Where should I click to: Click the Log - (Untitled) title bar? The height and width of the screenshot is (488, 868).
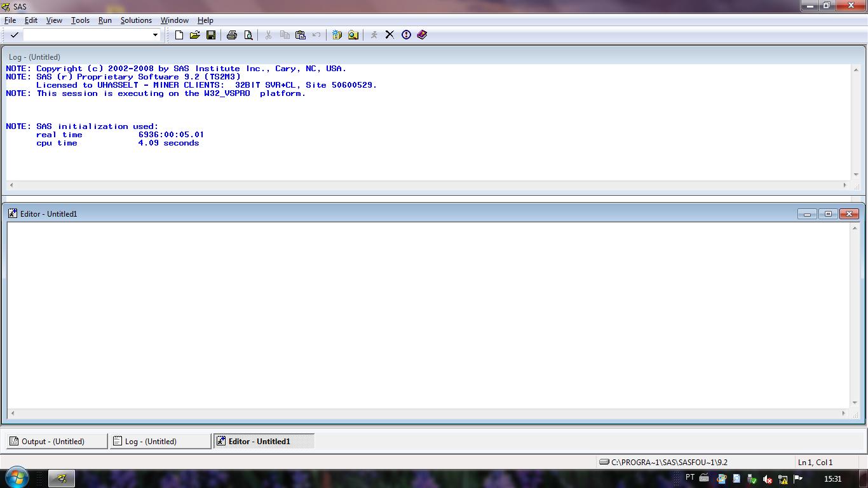434,57
